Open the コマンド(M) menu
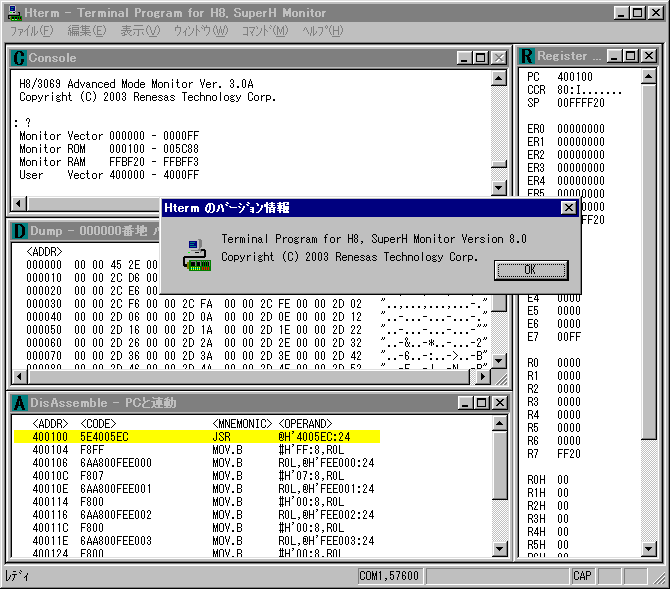Screen dimensions: 670x589 point(265,31)
